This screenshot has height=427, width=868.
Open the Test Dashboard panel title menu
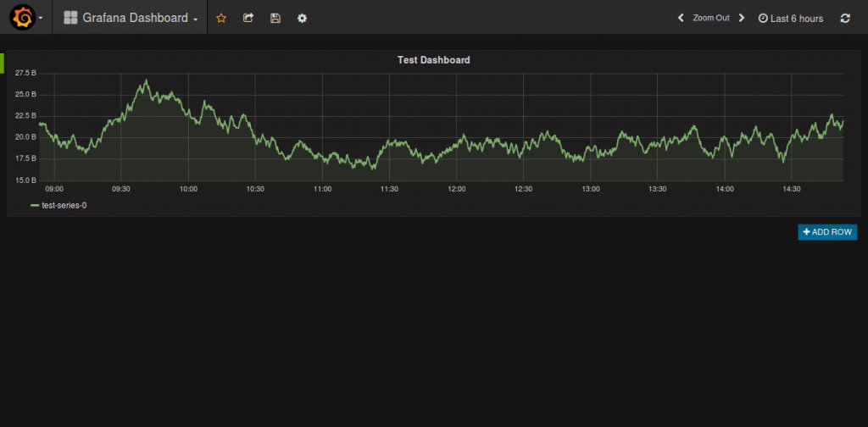click(x=433, y=60)
